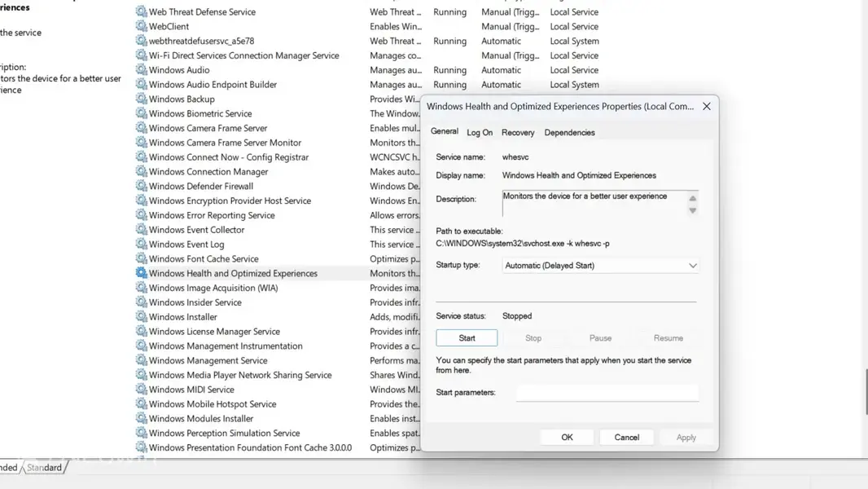The width and height of the screenshot is (868, 489).
Task: Click the gear icon beside Web Threat Defense Service
Action: tap(141, 11)
